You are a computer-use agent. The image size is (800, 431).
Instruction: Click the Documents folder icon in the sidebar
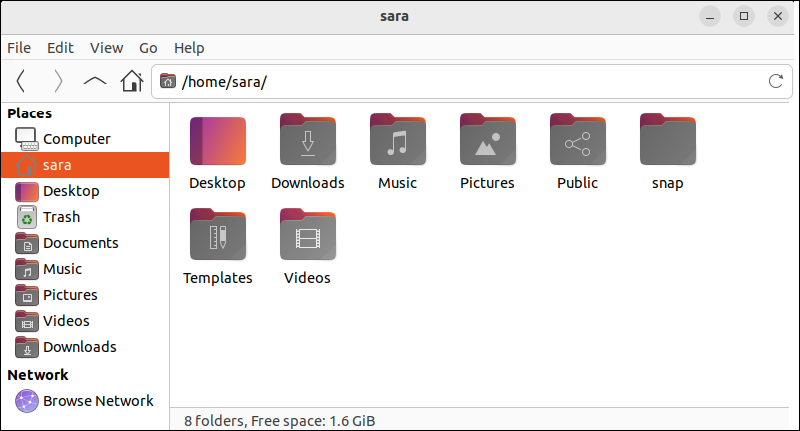27,243
